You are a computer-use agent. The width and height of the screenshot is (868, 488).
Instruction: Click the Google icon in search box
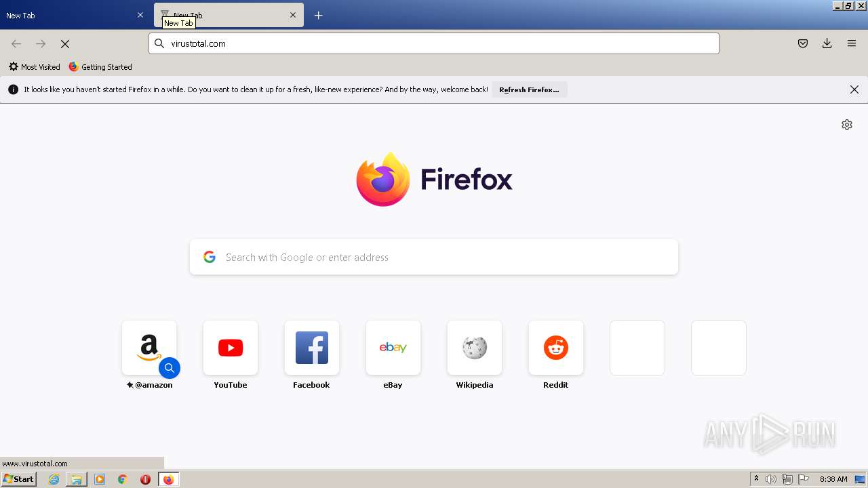click(210, 257)
